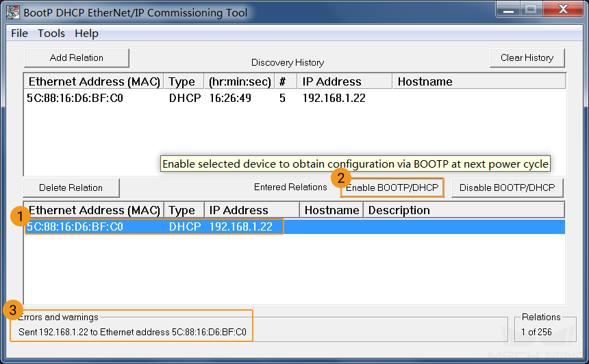Click the IP Address header in Discovery History
589x364 pixels.
tap(344, 81)
